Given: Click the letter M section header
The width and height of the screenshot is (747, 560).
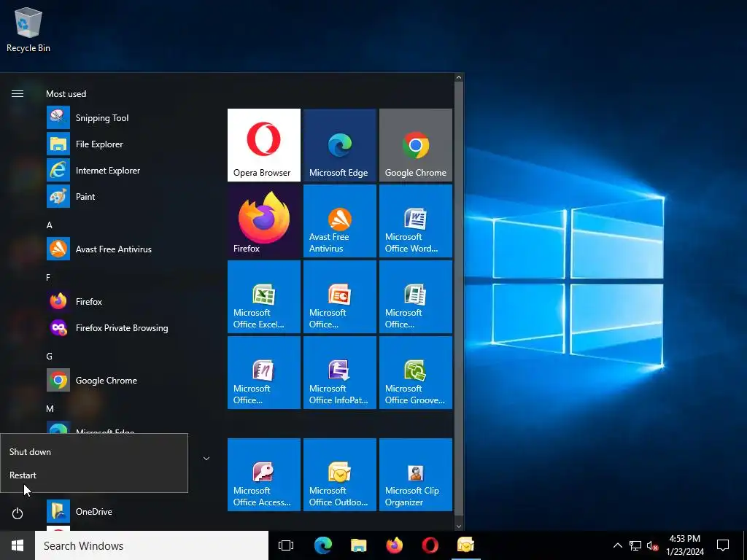Looking at the screenshot, I should pos(50,408).
